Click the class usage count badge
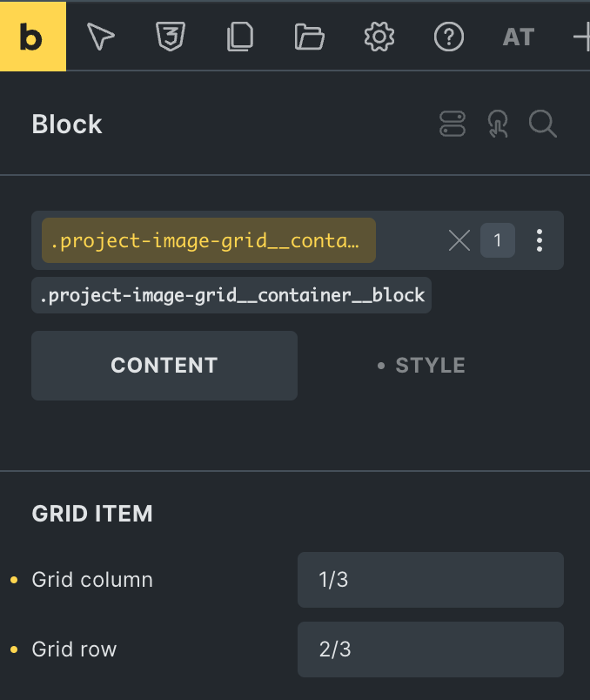This screenshot has height=700, width=590. click(498, 240)
